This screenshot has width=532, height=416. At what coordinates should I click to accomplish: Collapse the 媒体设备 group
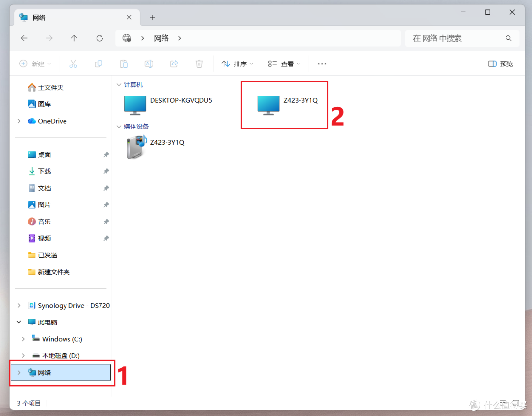pyautogui.click(x=119, y=127)
